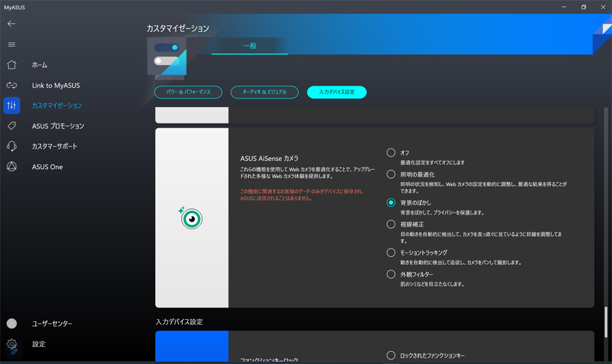
Task: Click the red privacy notice text
Action: 302,194
